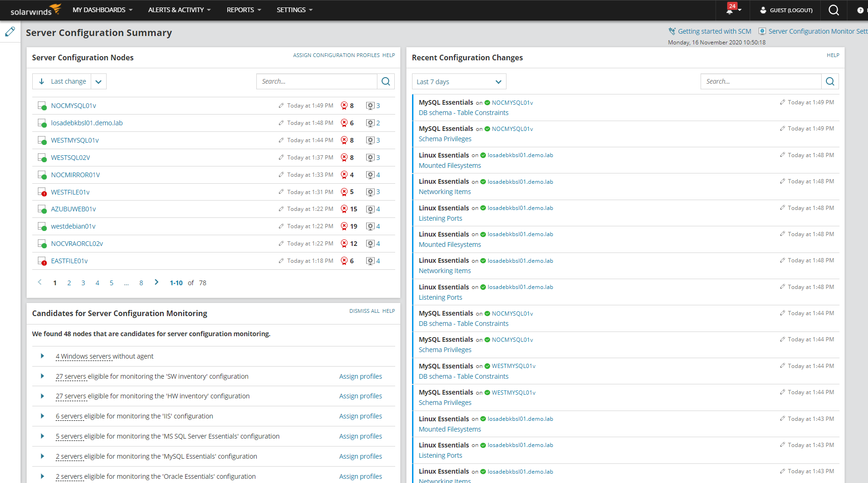
Task: Toggle sort direction arrow beside Last change
Action: (x=42, y=81)
